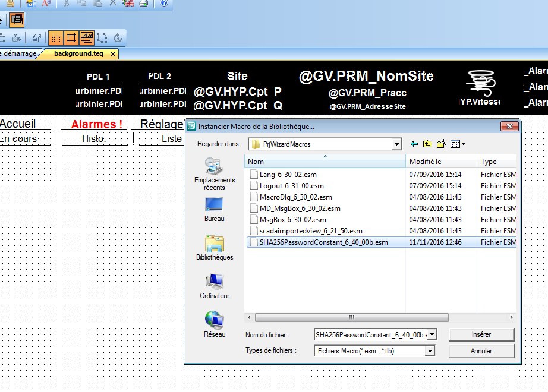
Task: Open the view menu dropdown in dialog
Action: 458,144
